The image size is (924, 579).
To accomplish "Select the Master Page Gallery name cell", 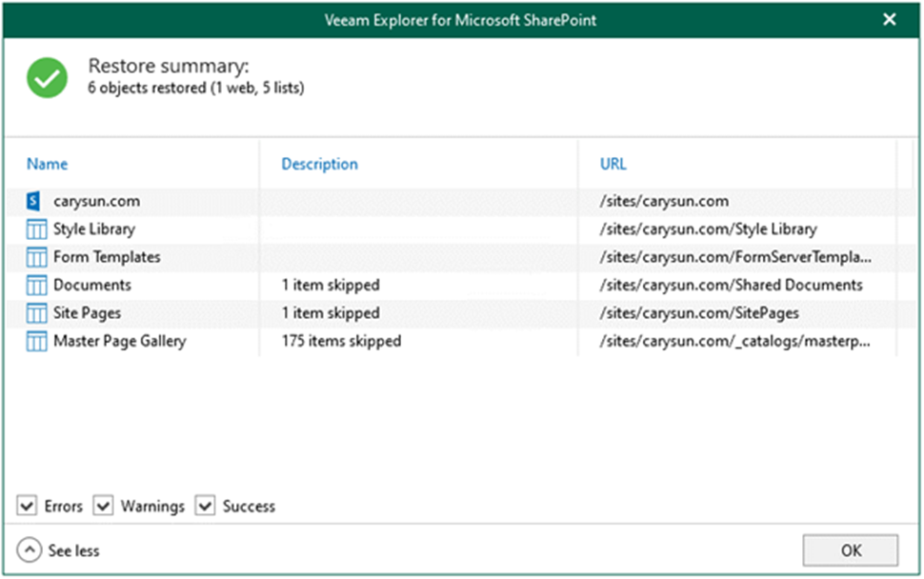I will click(120, 341).
